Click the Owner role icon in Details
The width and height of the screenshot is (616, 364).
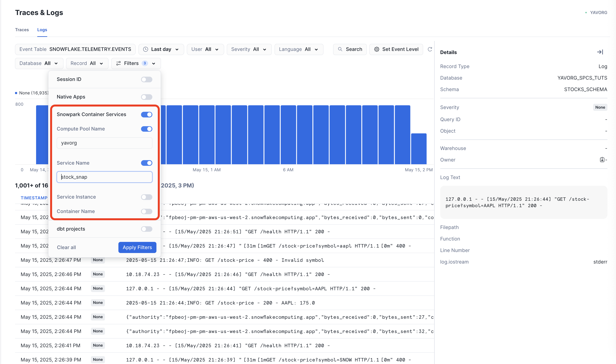click(602, 160)
